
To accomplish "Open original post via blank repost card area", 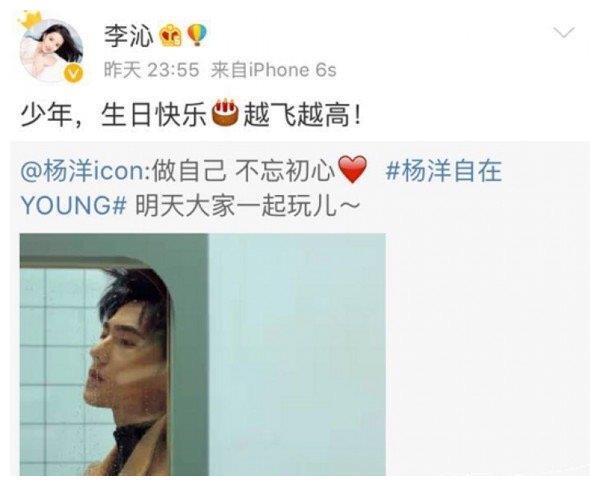I will coord(486,344).
